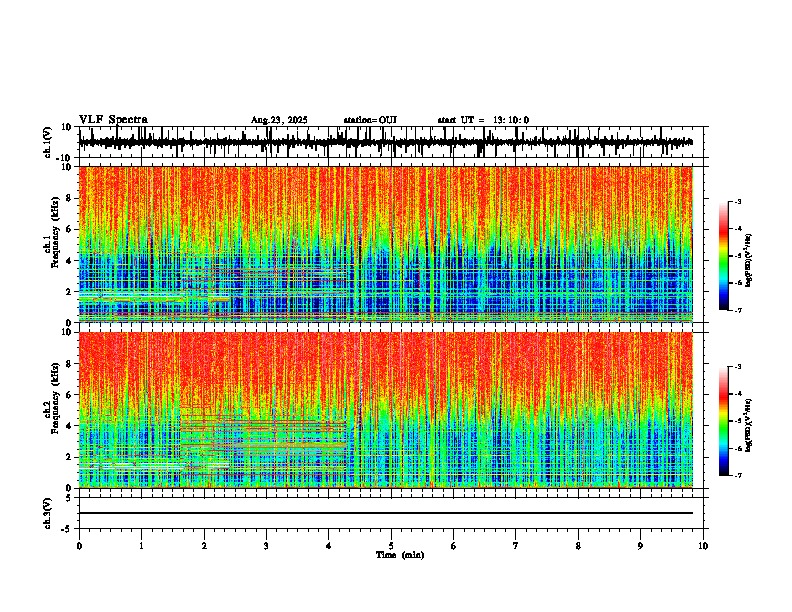Click the ch.1 voltage waveform trace

pyautogui.click(x=386, y=142)
